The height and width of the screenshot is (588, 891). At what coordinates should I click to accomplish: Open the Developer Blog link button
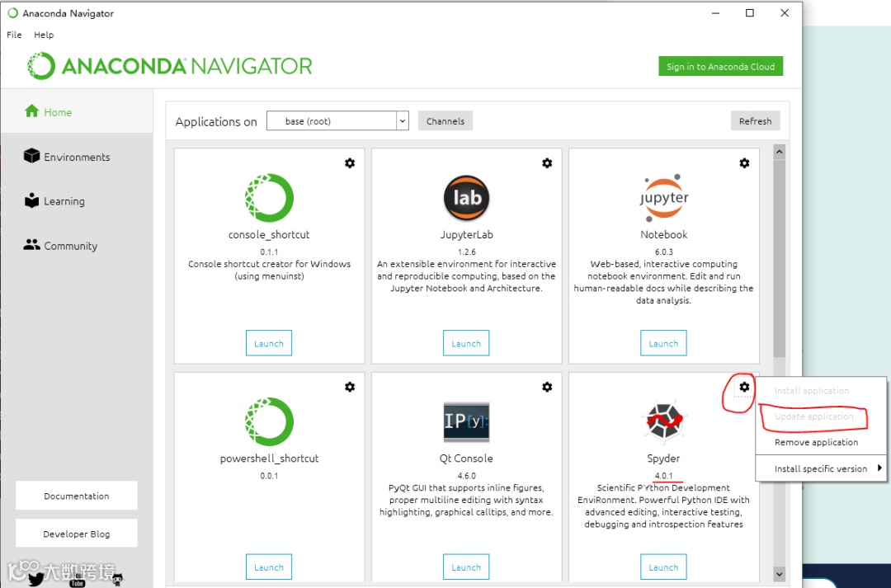coord(77,534)
